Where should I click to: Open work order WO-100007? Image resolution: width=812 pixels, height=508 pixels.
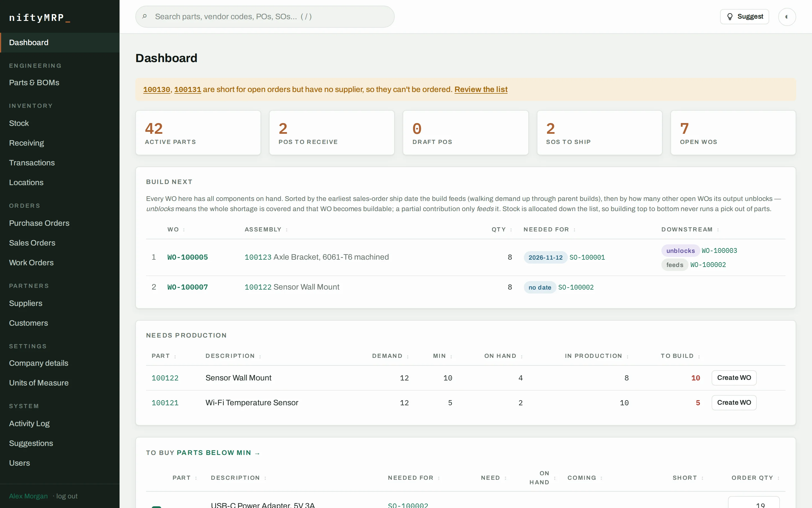pos(187,287)
